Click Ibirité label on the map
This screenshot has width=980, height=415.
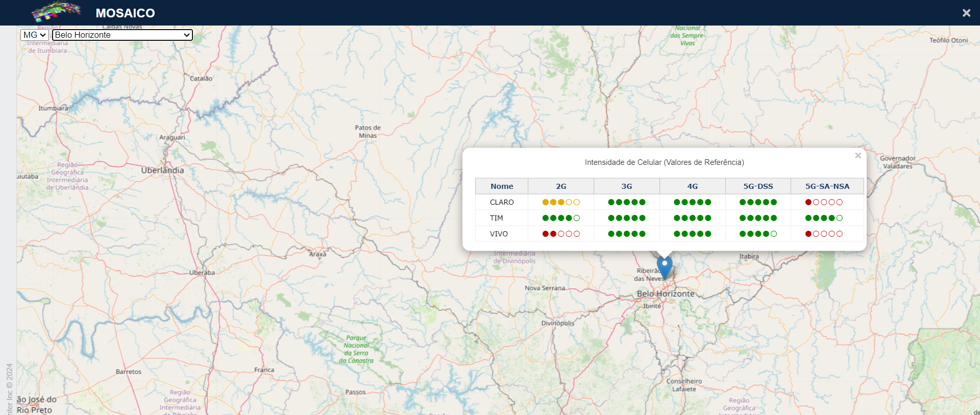(x=652, y=306)
